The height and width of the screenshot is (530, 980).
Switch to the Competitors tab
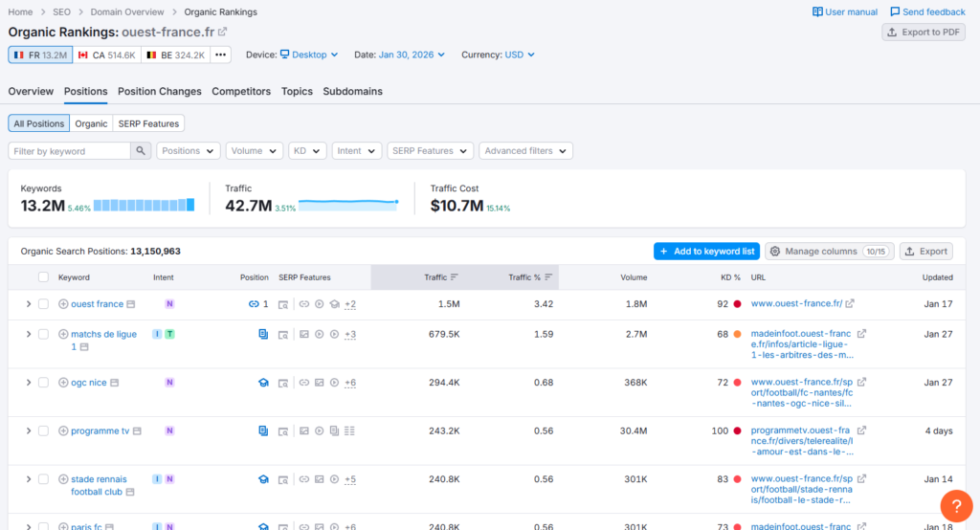click(x=241, y=91)
